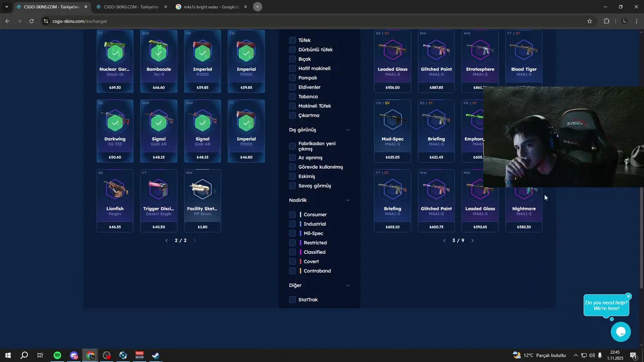Viewport: 644px width, 362px height.
Task: Open the Voicemeeter taskbar icon
Action: [139, 355]
